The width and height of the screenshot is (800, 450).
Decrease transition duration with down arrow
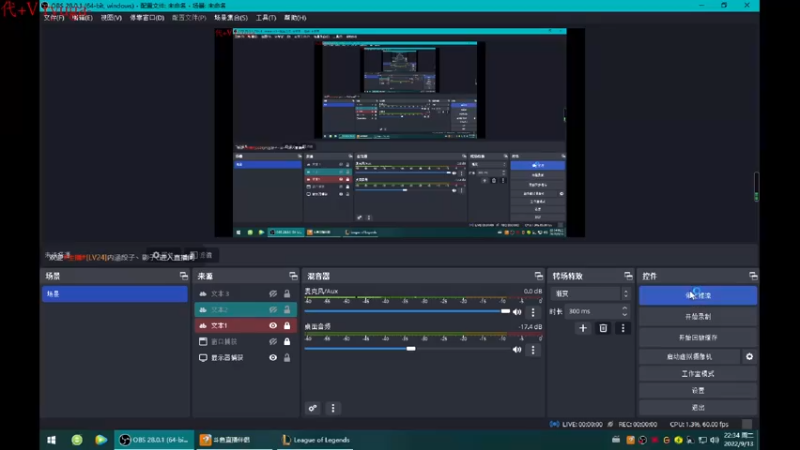point(625,314)
